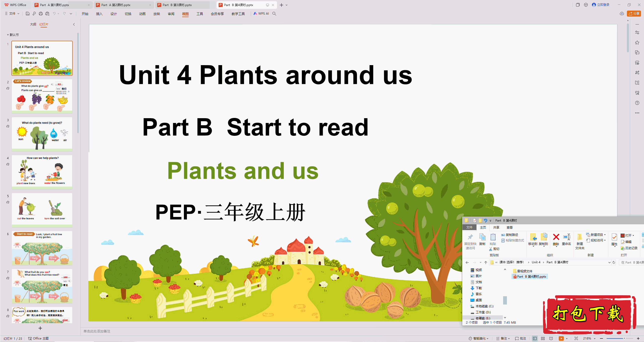Screen dimensions: 644x342
Task: Select slide 6 Start to read thumbnail
Action: coord(42,248)
